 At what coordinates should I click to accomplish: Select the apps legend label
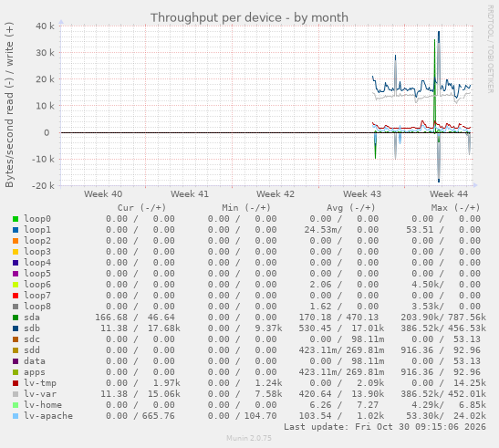click(35, 372)
